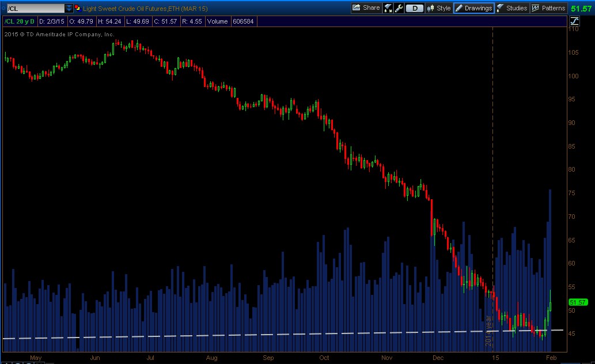Click the 90 price axis label

click(571, 123)
